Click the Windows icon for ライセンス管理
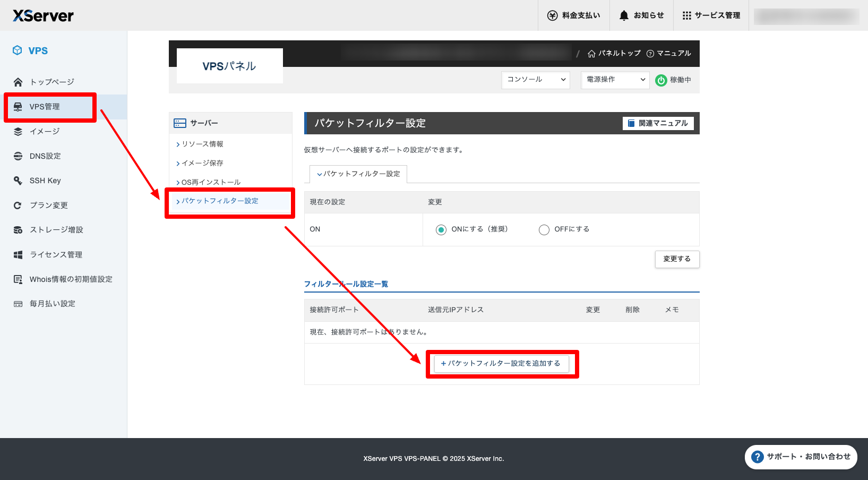Screen dimensions: 868x480 click(x=18, y=255)
